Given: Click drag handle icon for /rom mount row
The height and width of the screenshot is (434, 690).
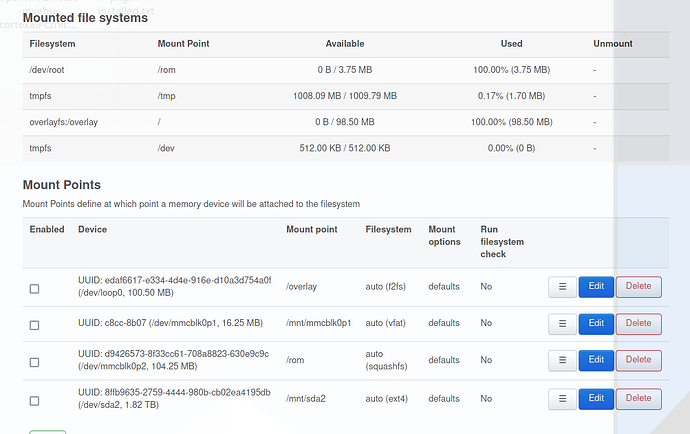Looking at the screenshot, I should pos(562,360).
